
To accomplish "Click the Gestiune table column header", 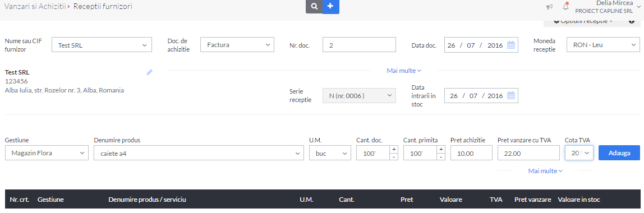I will 50,200.
